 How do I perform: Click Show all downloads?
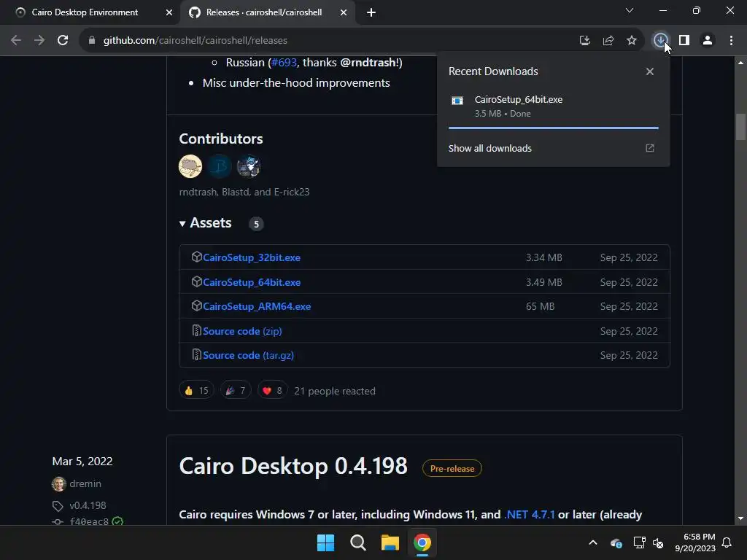489,148
